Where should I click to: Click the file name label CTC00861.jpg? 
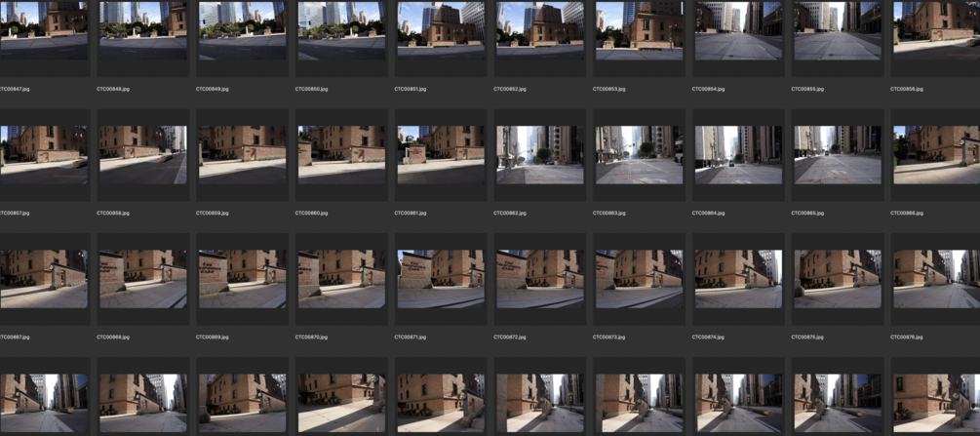411,213
